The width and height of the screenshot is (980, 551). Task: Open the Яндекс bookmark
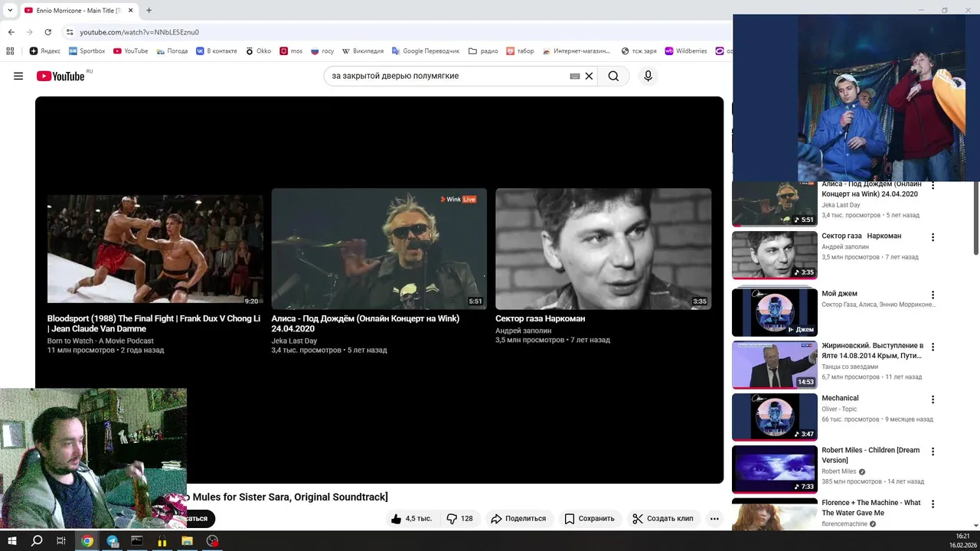coord(45,51)
